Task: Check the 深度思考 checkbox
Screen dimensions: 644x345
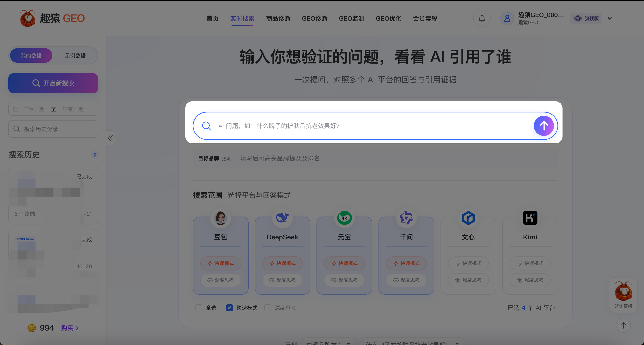Action: pyautogui.click(x=268, y=308)
